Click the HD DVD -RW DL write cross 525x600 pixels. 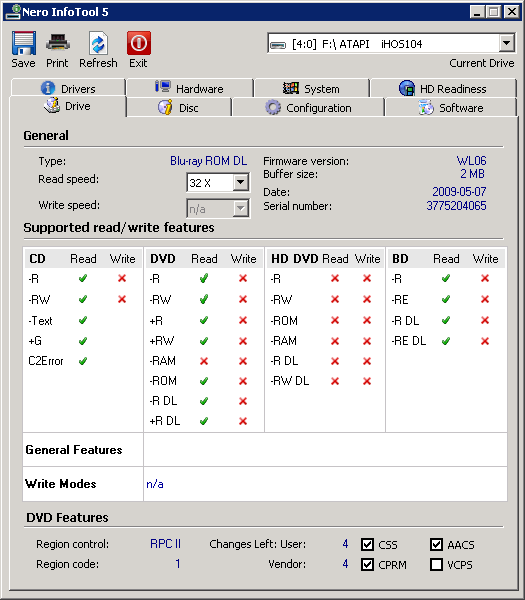click(367, 381)
